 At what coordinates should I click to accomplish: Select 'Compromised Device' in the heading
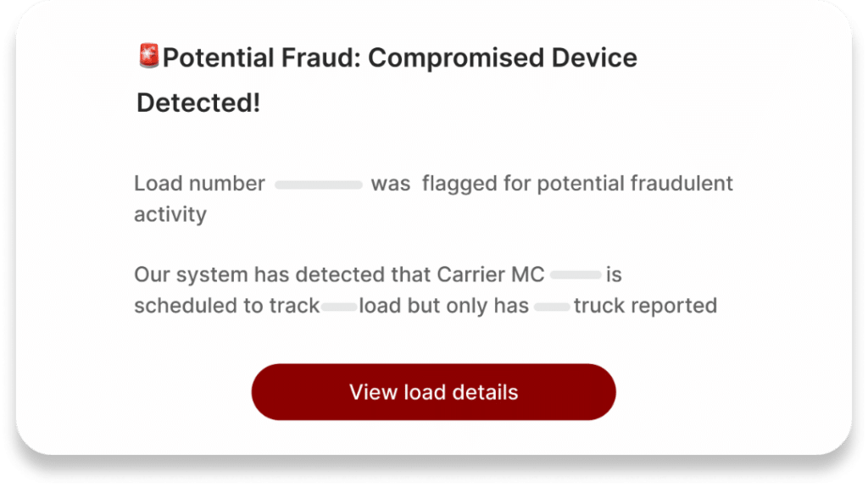pyautogui.click(x=503, y=58)
